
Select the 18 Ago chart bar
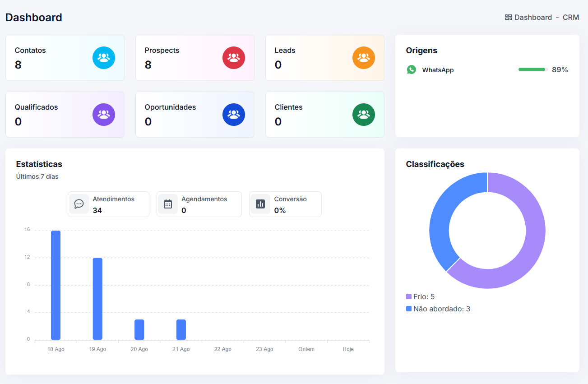(x=55, y=284)
